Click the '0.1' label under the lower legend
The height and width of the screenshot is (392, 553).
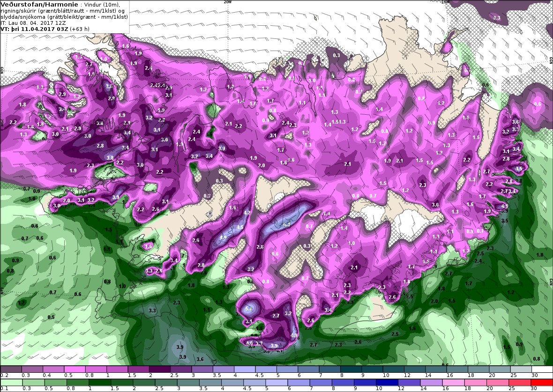[x=4, y=388]
